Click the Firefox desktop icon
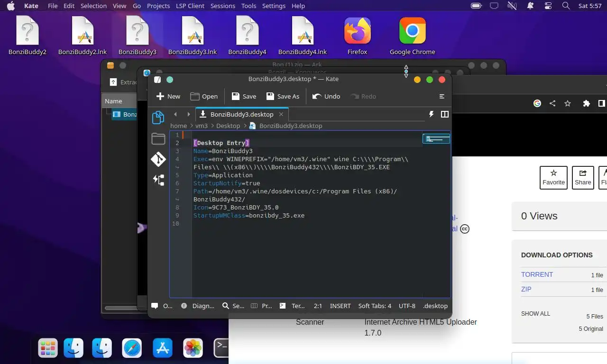Image resolution: width=607 pixels, height=364 pixels. 357,36
